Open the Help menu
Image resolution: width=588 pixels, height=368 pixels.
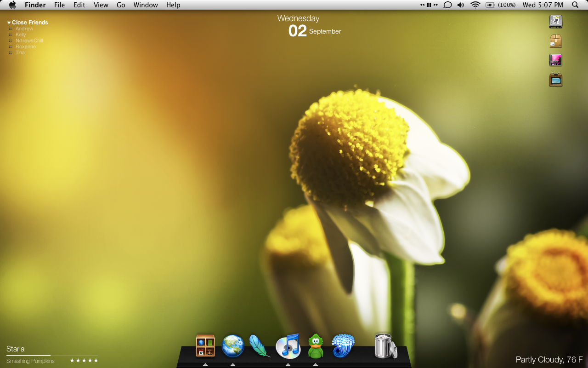point(173,5)
